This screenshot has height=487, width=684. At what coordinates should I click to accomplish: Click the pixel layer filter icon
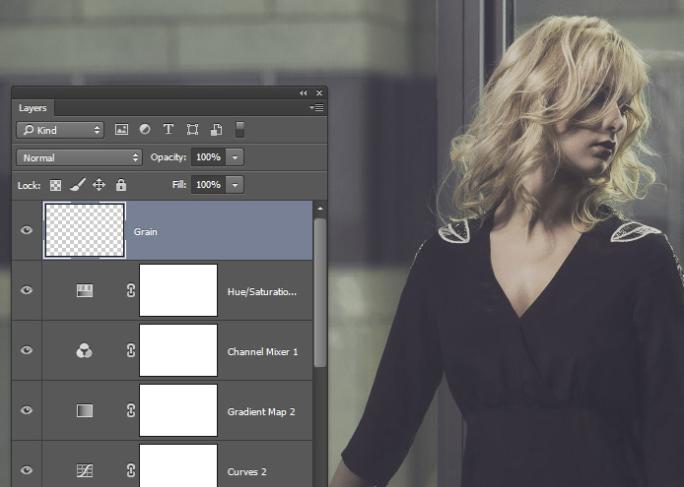pyautogui.click(x=122, y=130)
